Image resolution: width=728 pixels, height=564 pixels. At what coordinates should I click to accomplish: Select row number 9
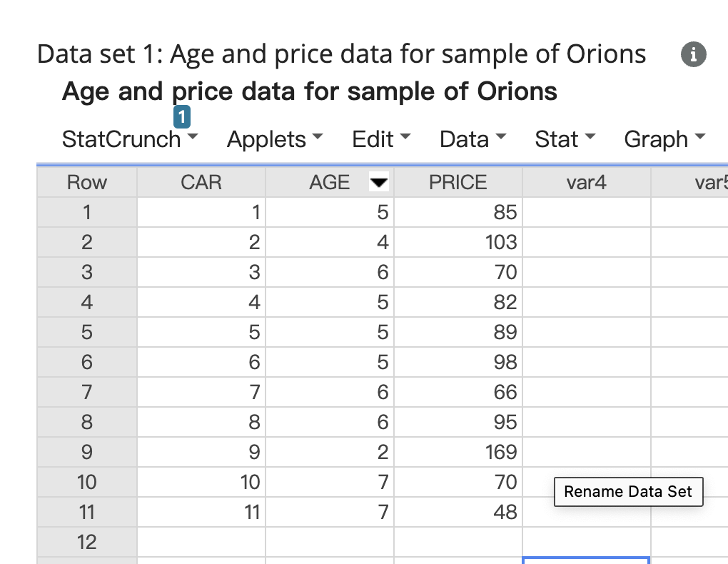(x=87, y=452)
